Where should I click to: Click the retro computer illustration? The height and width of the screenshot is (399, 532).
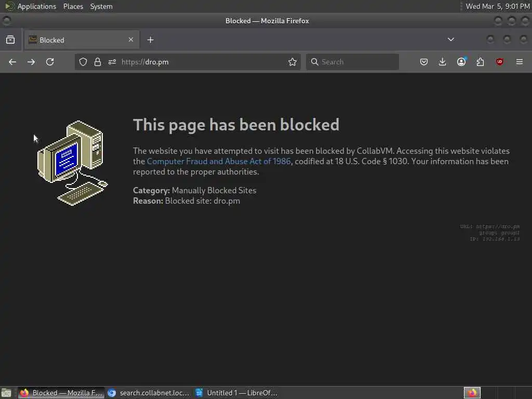point(72,163)
